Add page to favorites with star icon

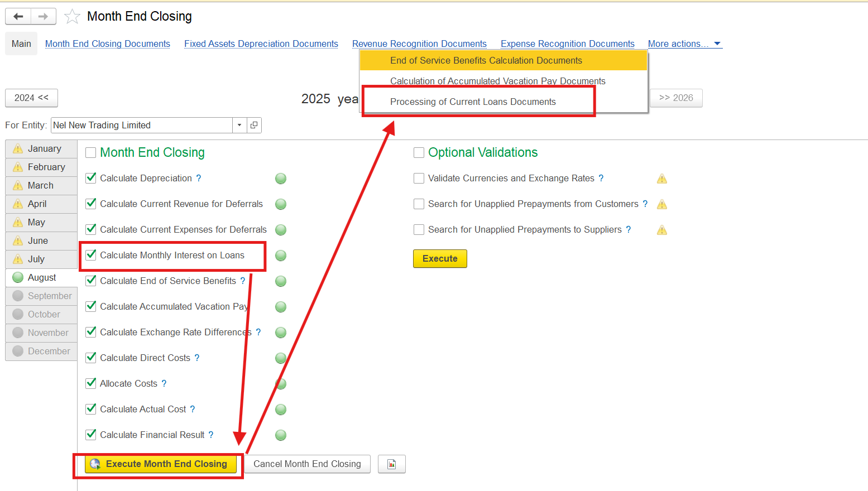(x=72, y=17)
